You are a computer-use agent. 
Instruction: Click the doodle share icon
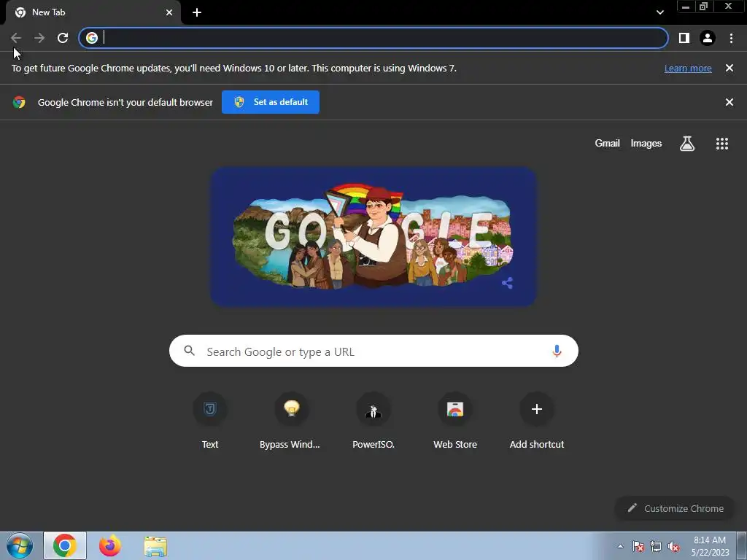[x=508, y=283]
